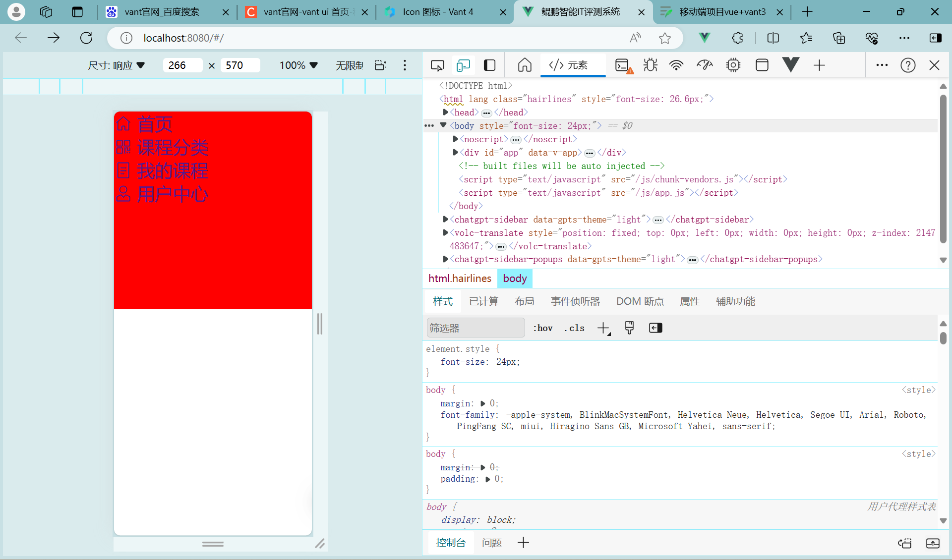Add a new style rule with plus icon
Image resolution: width=952 pixels, height=560 pixels.
coord(603,328)
